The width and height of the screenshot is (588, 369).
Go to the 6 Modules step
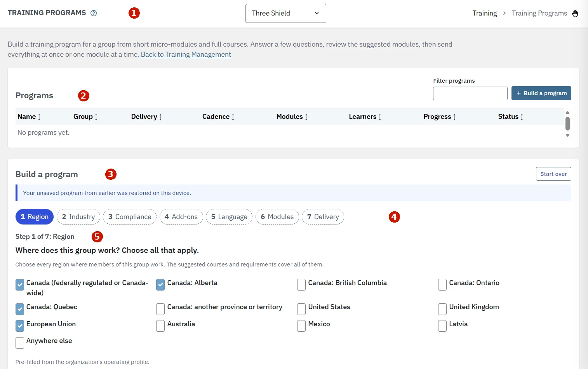point(277,217)
